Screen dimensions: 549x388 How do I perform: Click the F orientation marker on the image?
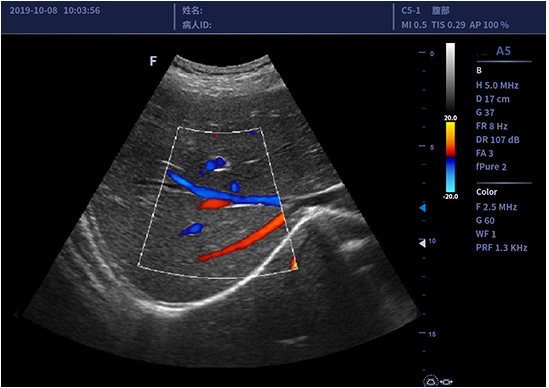point(153,61)
